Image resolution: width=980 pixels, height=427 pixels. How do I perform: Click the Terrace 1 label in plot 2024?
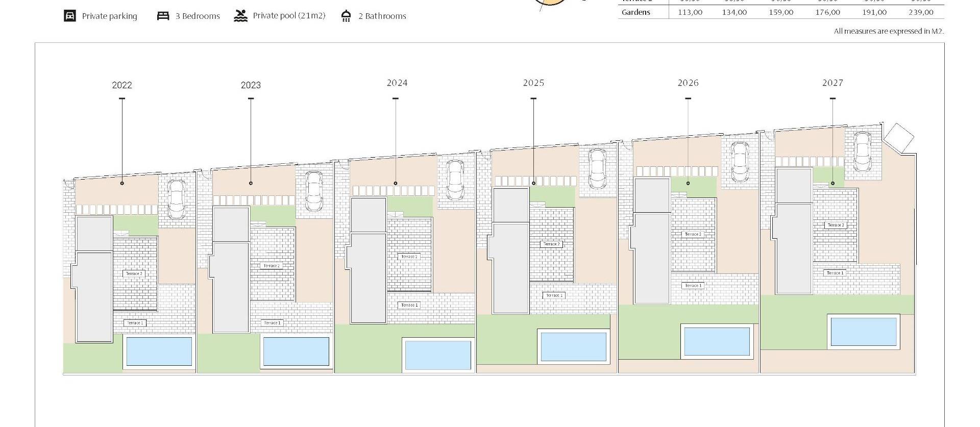pyautogui.click(x=409, y=305)
